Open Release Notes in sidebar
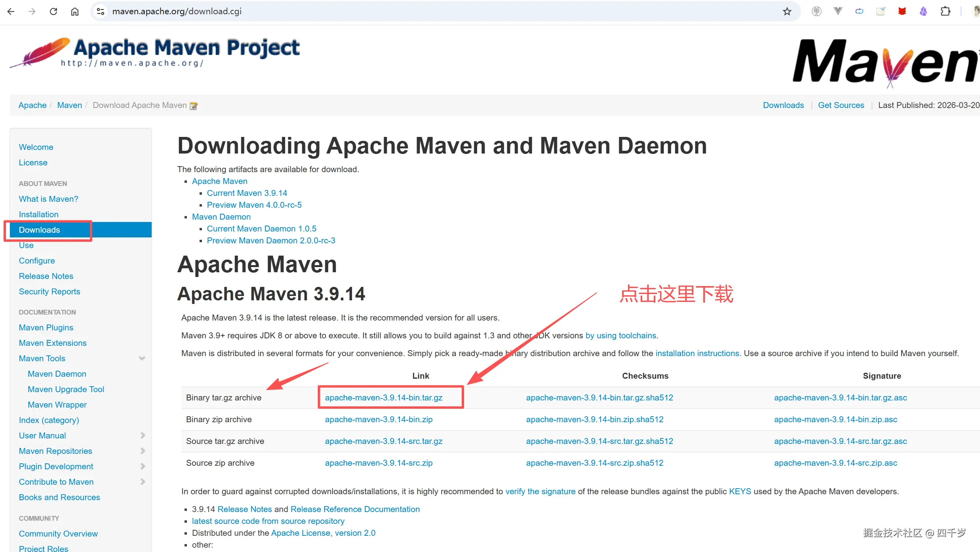 (46, 276)
